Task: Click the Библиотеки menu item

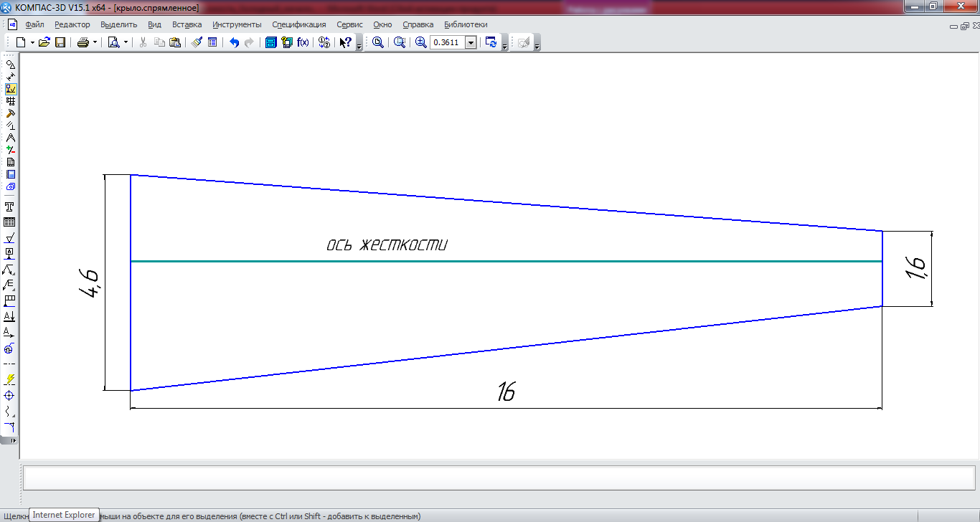Action: [466, 24]
